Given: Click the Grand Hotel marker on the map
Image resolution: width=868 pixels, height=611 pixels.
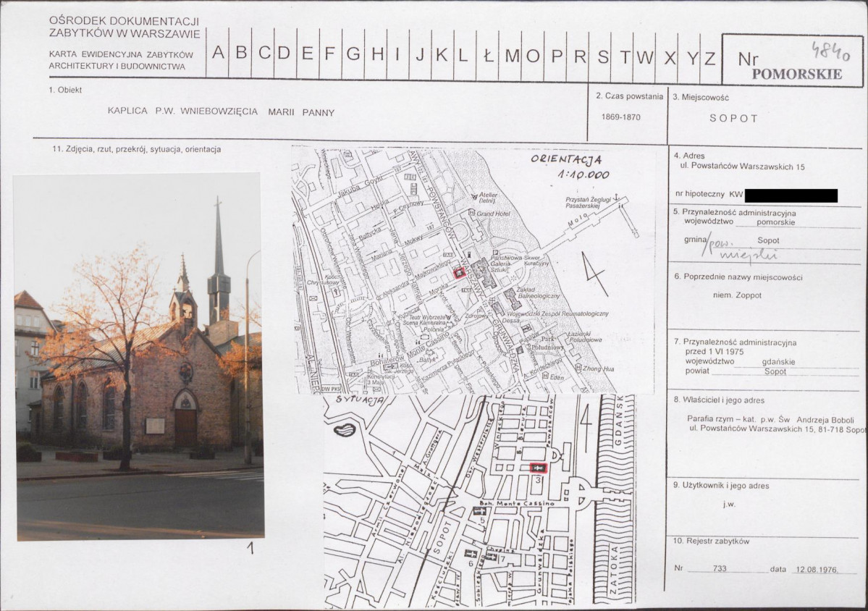Looking at the screenshot, I should pos(471,214).
